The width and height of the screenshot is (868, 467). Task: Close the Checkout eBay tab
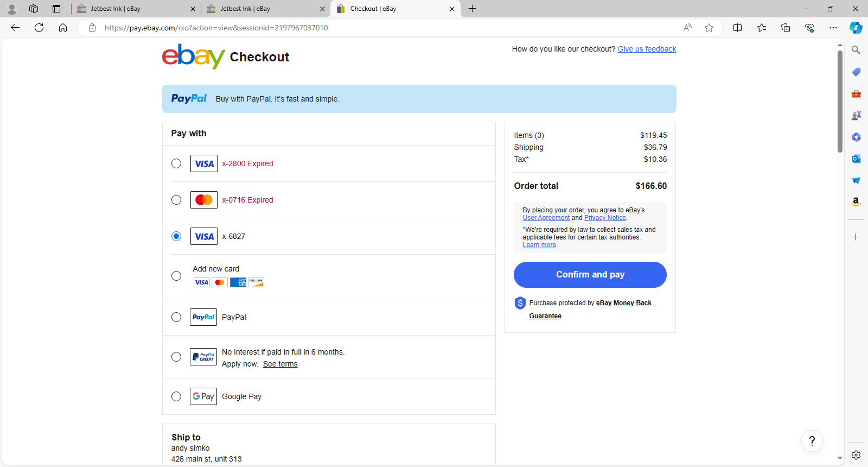click(x=452, y=9)
